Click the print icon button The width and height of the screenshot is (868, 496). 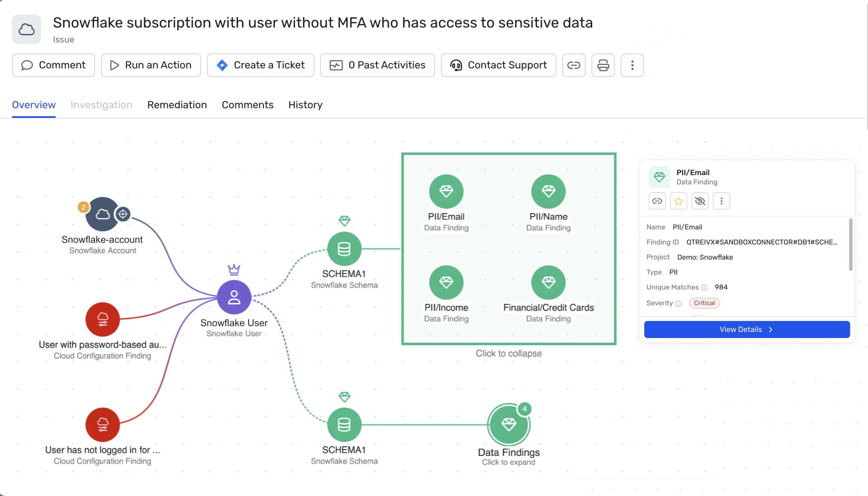pos(603,65)
